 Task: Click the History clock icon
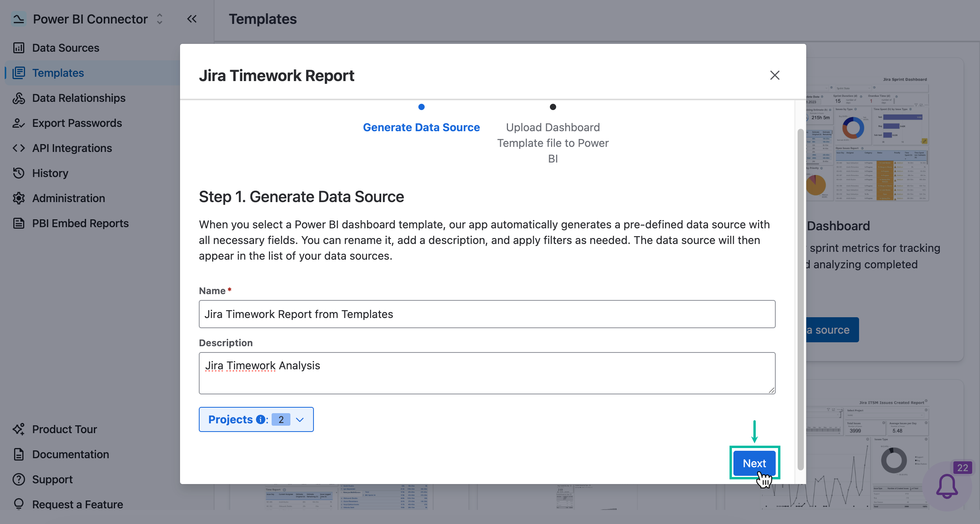pyautogui.click(x=19, y=173)
